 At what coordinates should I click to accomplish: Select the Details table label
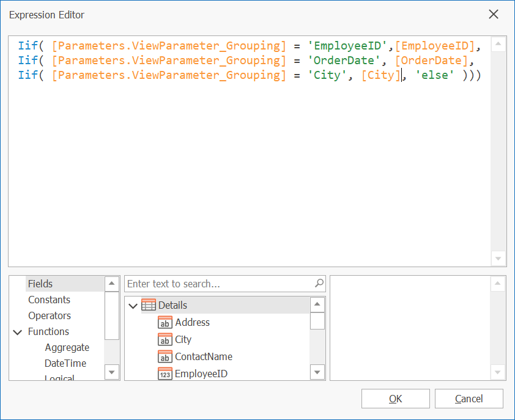click(x=172, y=305)
